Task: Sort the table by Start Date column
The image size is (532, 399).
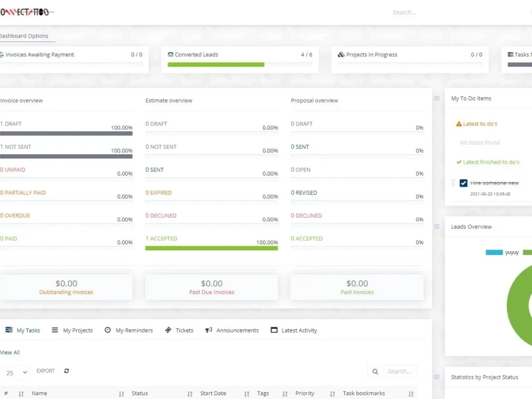Action: (x=213, y=393)
